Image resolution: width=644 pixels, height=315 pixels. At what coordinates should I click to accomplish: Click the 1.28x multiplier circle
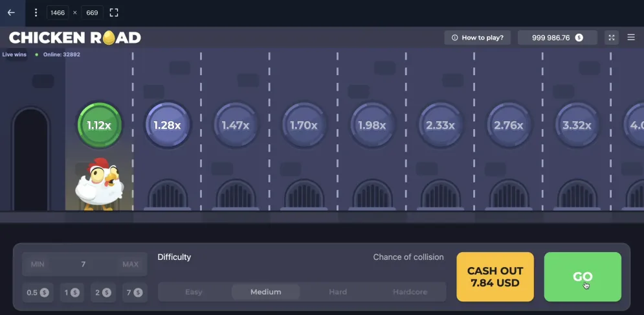(168, 125)
